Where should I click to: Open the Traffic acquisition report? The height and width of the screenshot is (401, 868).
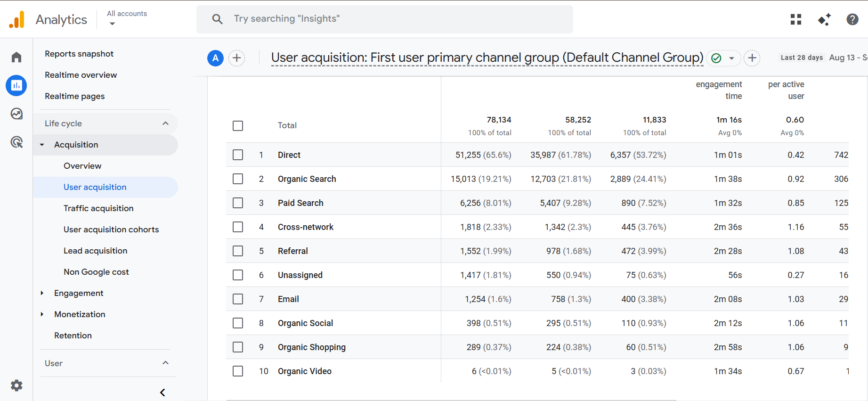click(98, 208)
